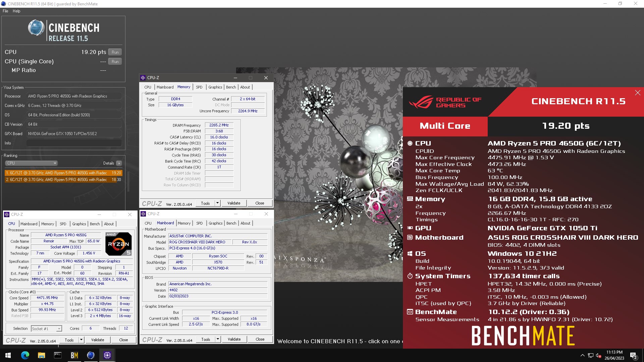
Task: Open File Explorer from the taskbar
Action: point(41,355)
